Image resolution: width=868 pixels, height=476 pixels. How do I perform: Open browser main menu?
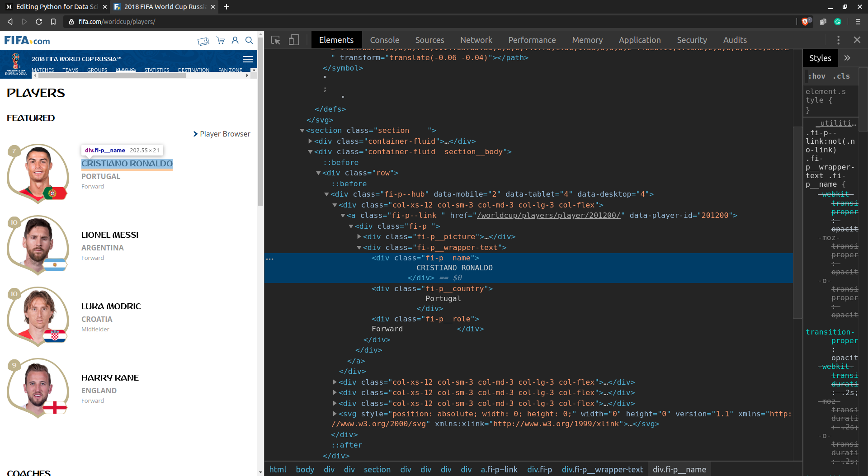pos(858,22)
